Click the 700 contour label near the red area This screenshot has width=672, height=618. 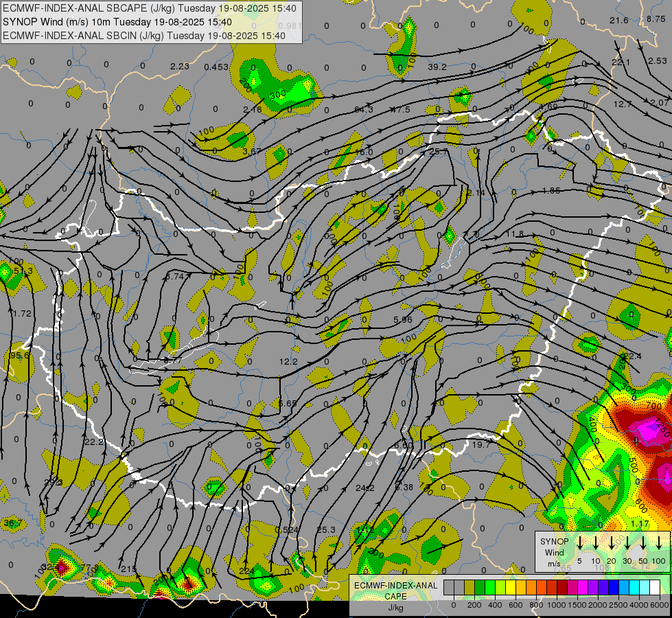[x=653, y=405]
